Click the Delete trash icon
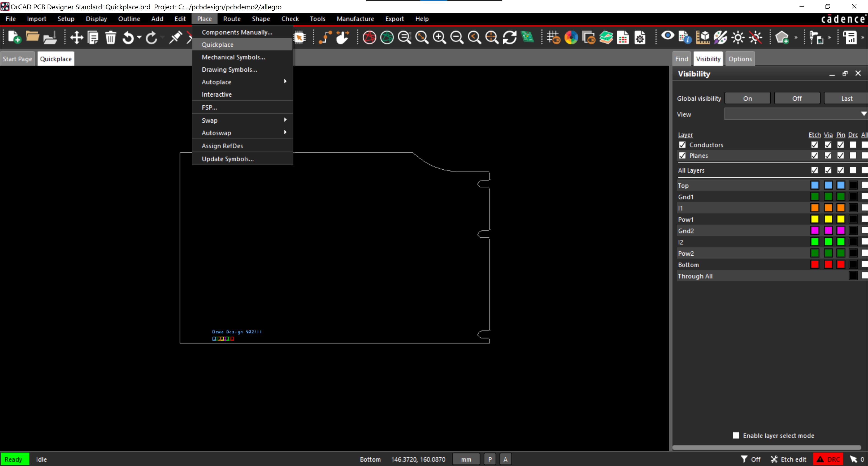 click(111, 37)
